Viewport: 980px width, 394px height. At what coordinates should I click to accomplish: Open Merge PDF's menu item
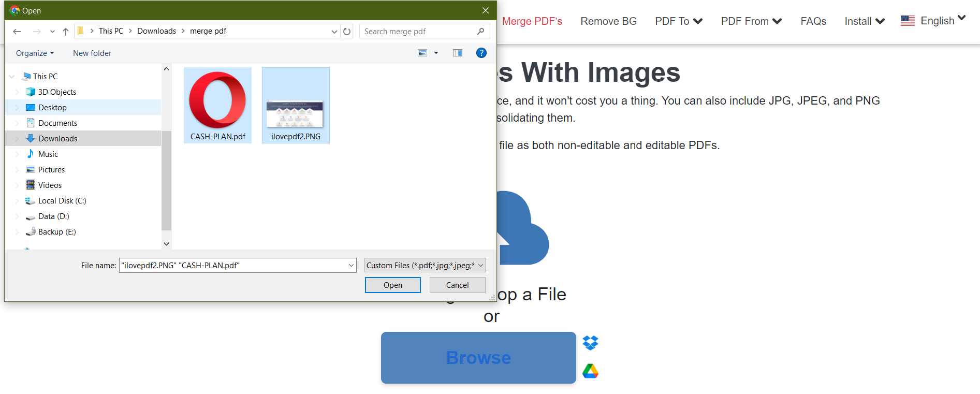tap(532, 21)
